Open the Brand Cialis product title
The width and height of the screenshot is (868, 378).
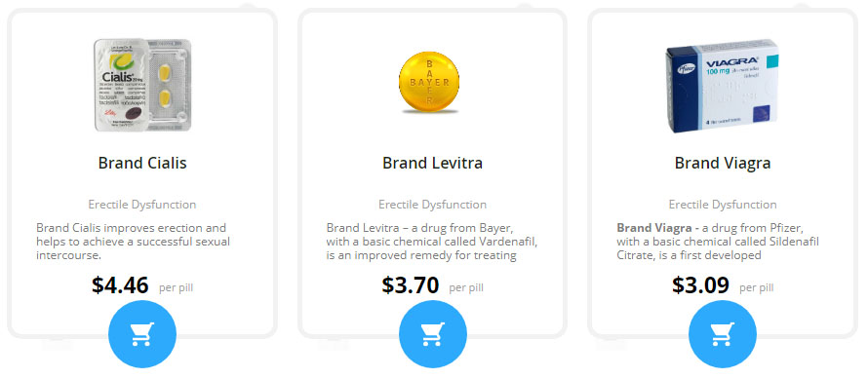point(142,163)
